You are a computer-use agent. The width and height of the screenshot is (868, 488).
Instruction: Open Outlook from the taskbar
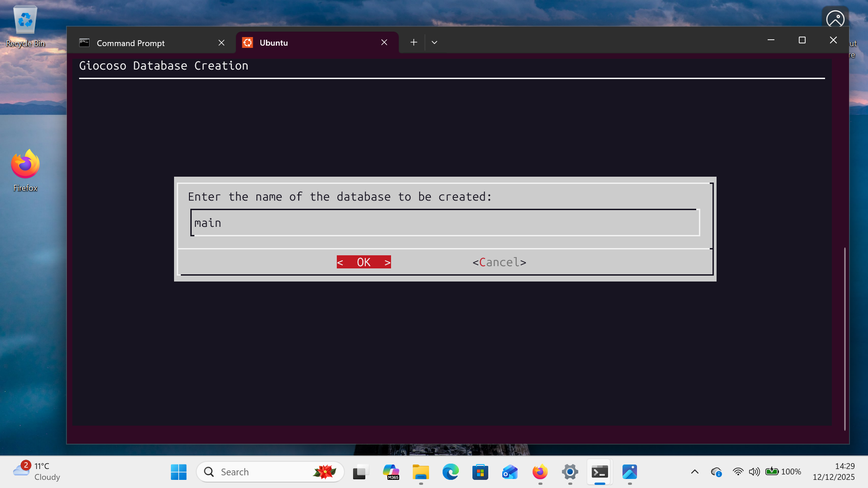click(x=509, y=472)
